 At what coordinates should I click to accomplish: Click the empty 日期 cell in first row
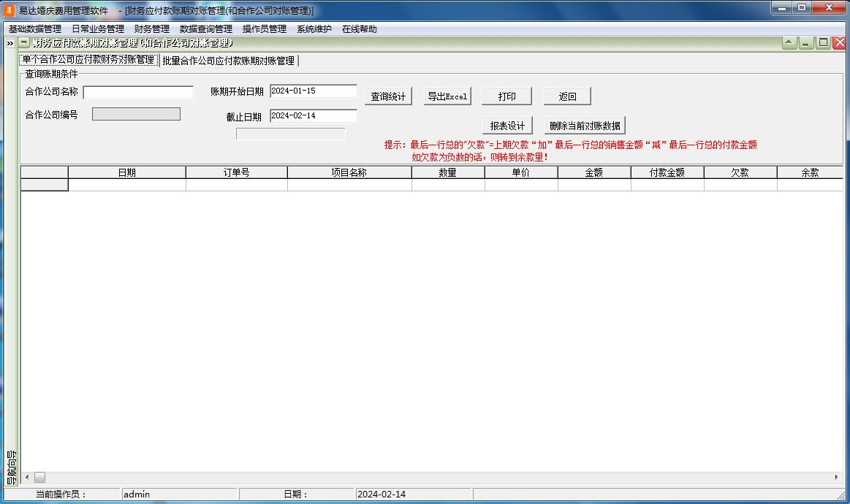coord(127,185)
